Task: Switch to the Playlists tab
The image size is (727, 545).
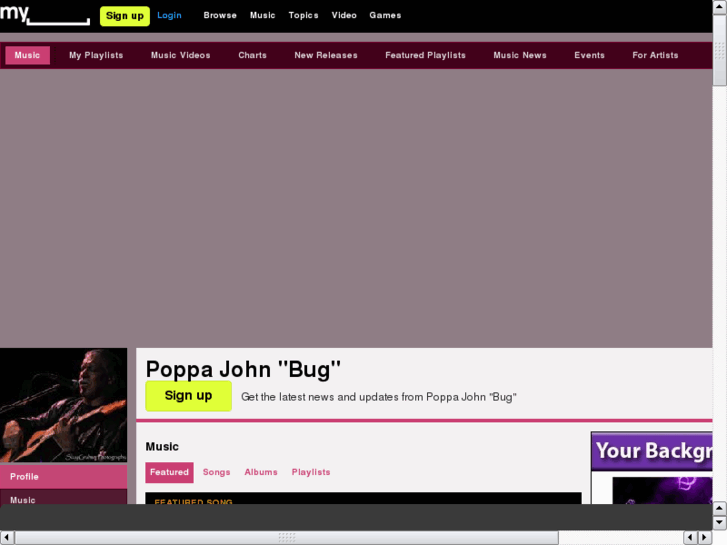Action: (x=311, y=472)
